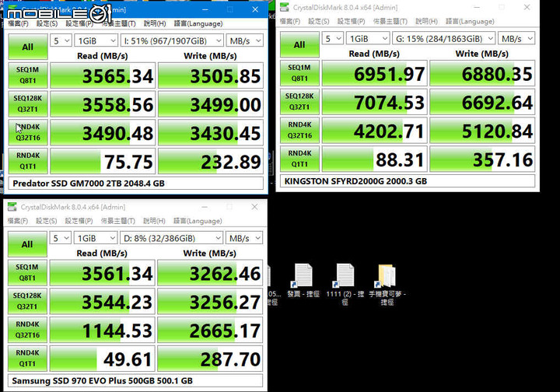Select the 5120.84 write result

[482, 131]
